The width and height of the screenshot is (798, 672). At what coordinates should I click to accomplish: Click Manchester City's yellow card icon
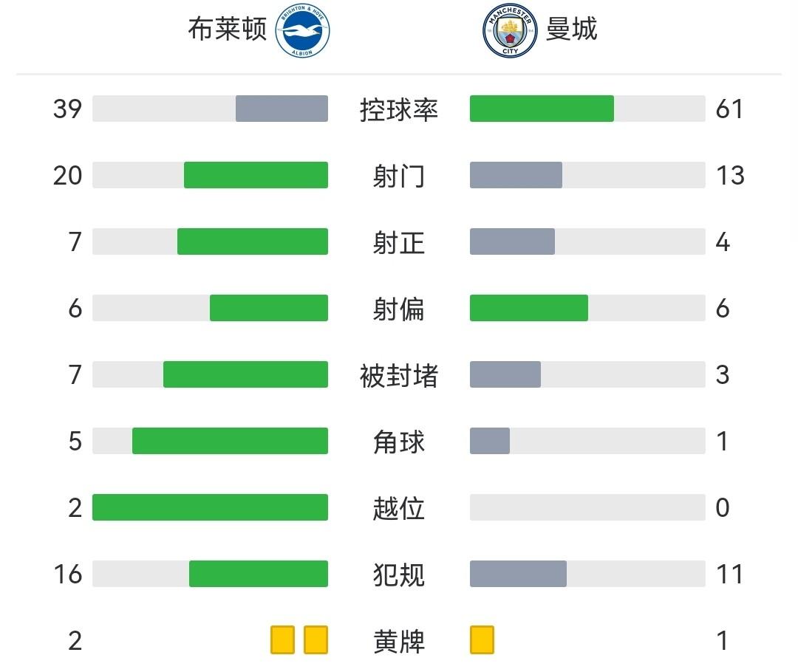point(482,640)
